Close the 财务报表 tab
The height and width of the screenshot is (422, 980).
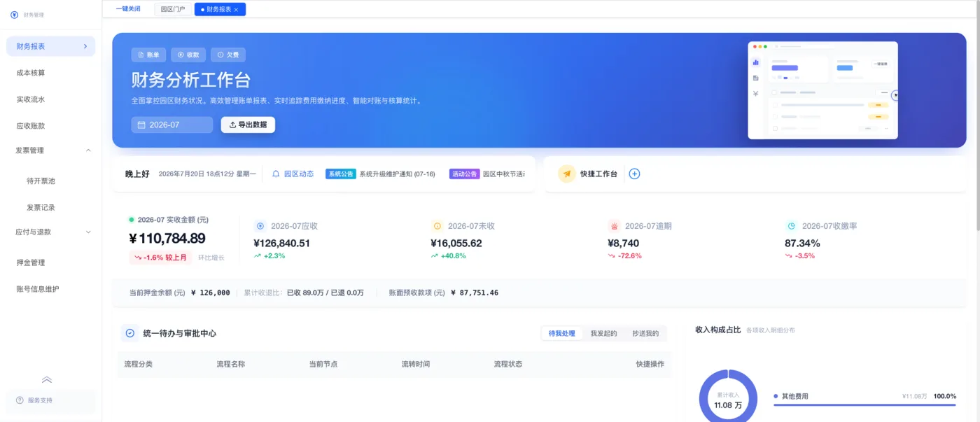pyautogui.click(x=237, y=10)
